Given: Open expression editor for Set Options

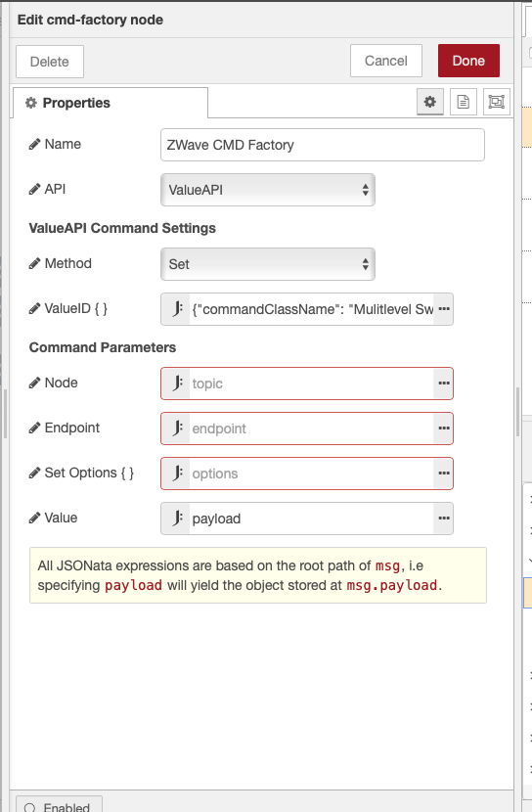Looking at the screenshot, I should [444, 474].
